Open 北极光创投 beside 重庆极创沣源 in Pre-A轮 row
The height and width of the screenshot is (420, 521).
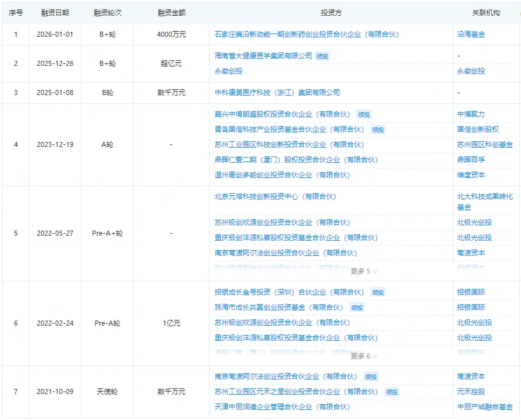pyautogui.click(x=475, y=338)
